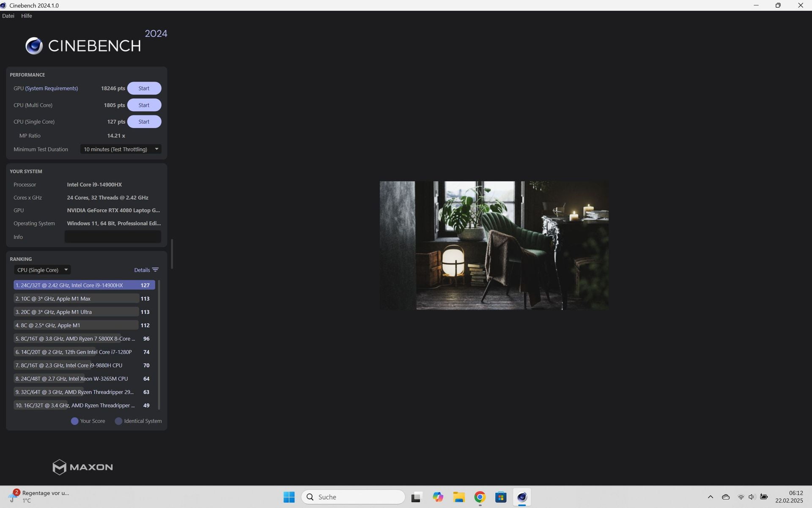Viewport: 812px width, 508px height.
Task: Click the Cinebench taskbar icon
Action: click(x=522, y=497)
